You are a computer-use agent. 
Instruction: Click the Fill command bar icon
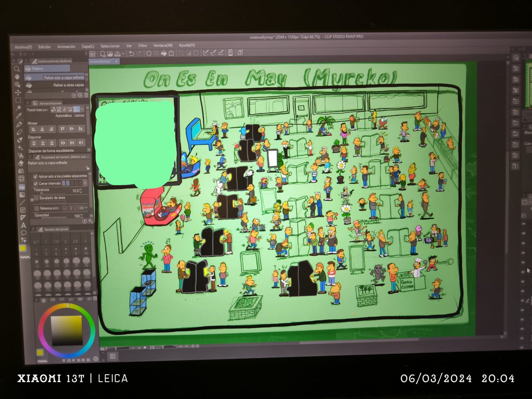tap(164, 54)
